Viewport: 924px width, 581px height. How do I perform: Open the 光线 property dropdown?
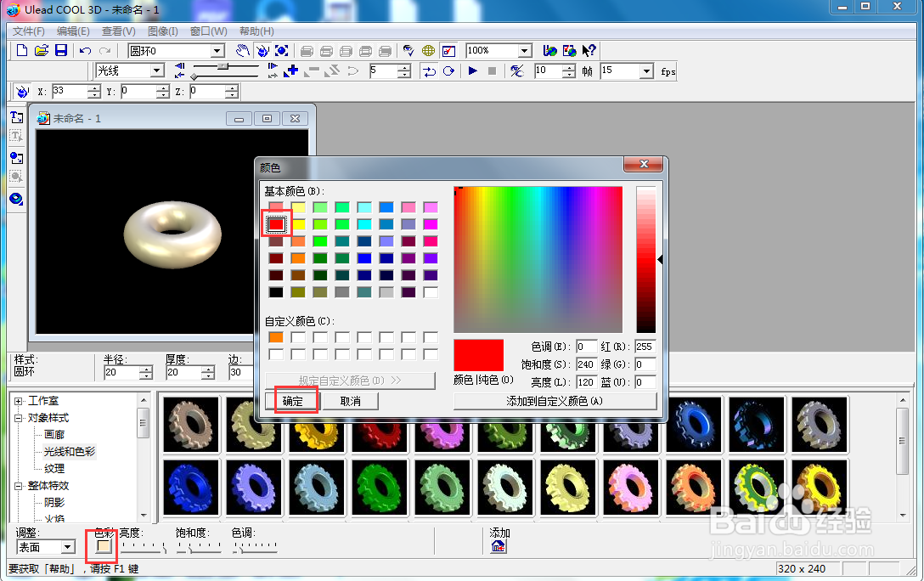[x=157, y=71]
